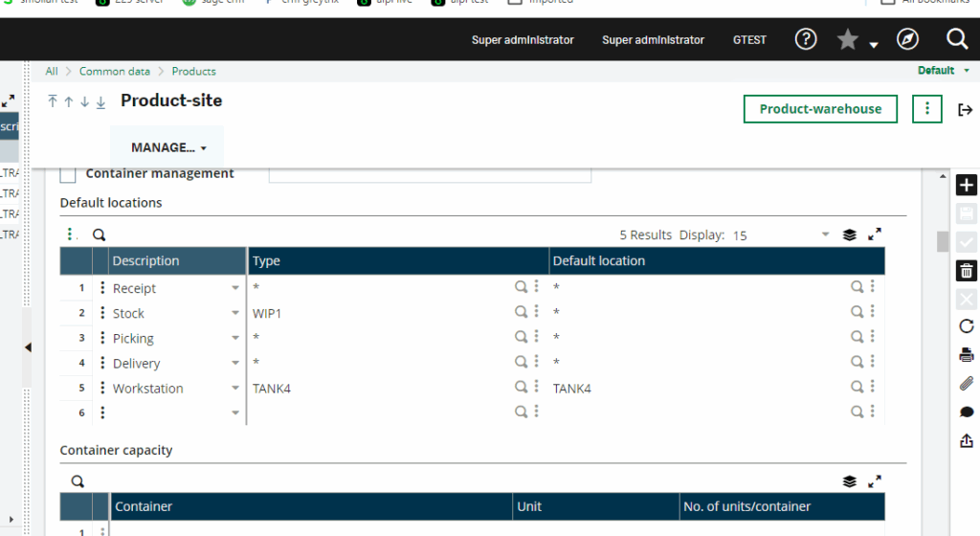The height and width of the screenshot is (536, 980).
Task: Open the Display count dropdown arrow
Action: click(x=825, y=234)
